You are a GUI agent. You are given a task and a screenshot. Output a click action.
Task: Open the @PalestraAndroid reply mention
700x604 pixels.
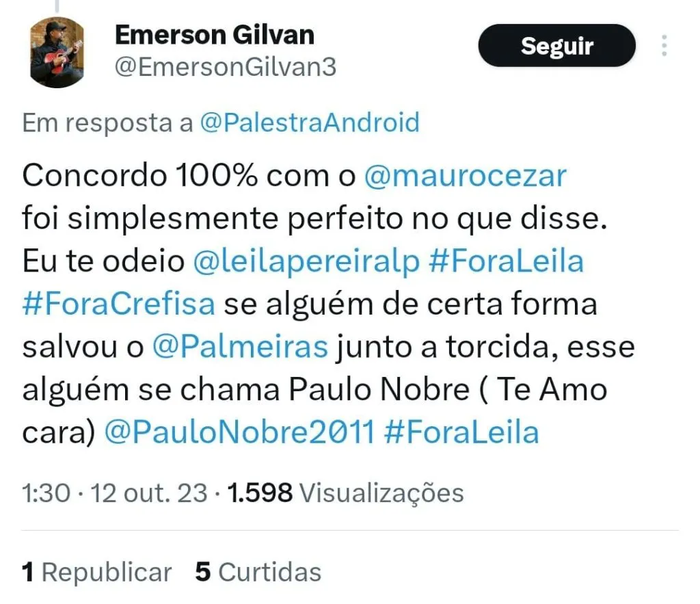pyautogui.click(x=310, y=123)
